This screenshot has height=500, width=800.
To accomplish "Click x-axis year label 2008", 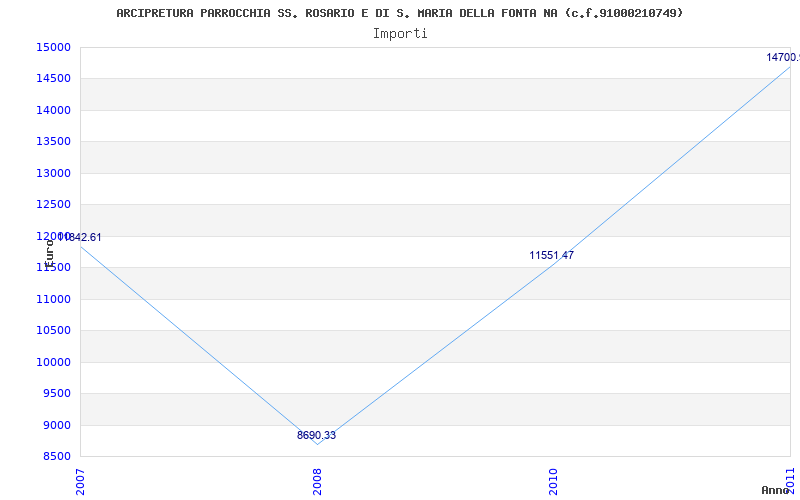I will pyautogui.click(x=317, y=482).
